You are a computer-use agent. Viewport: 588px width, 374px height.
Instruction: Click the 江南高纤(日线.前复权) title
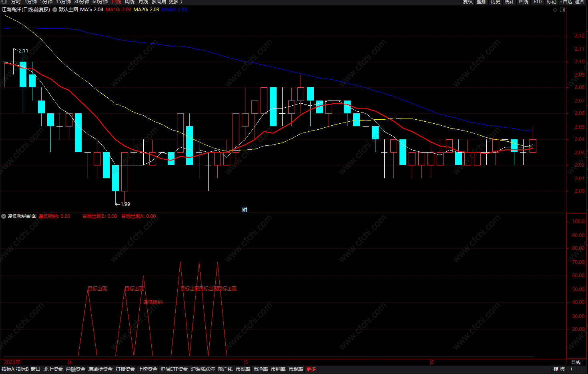pos(26,10)
